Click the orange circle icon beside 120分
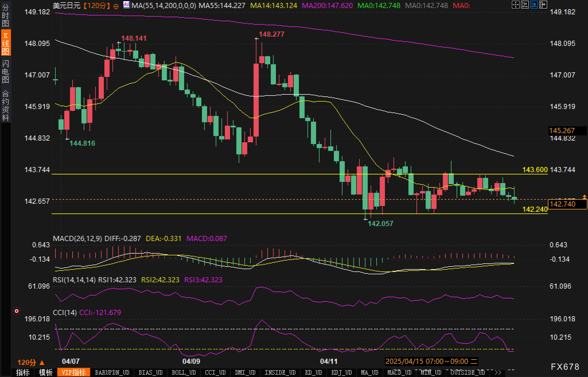This screenshot has width=588, height=377. (116, 6)
